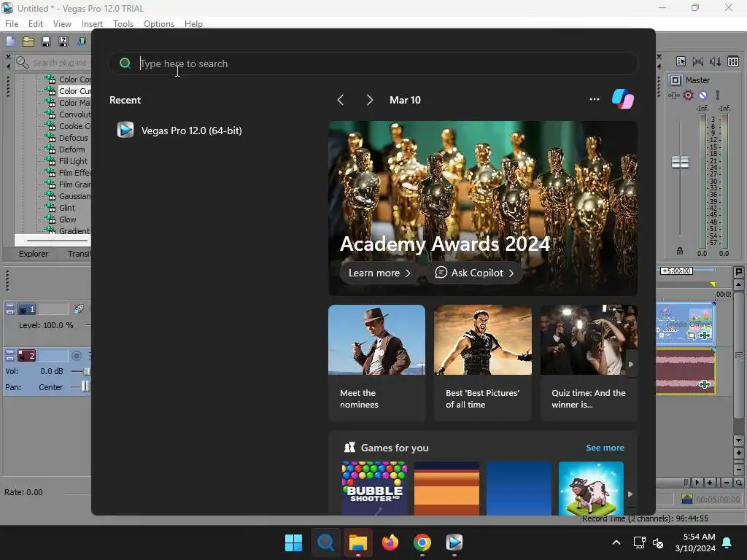
Task: Open the Meet the nominees card
Action: 376,363
